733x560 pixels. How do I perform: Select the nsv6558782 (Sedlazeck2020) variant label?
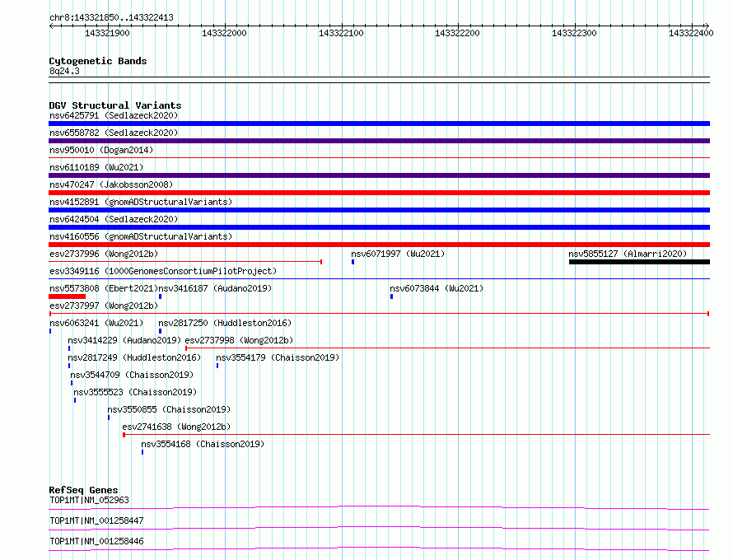(x=114, y=133)
